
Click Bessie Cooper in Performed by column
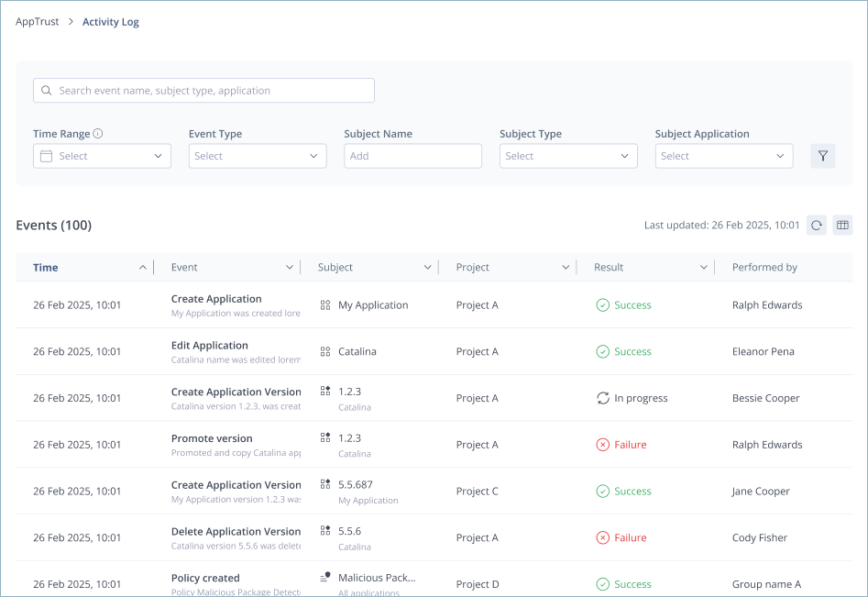click(765, 398)
